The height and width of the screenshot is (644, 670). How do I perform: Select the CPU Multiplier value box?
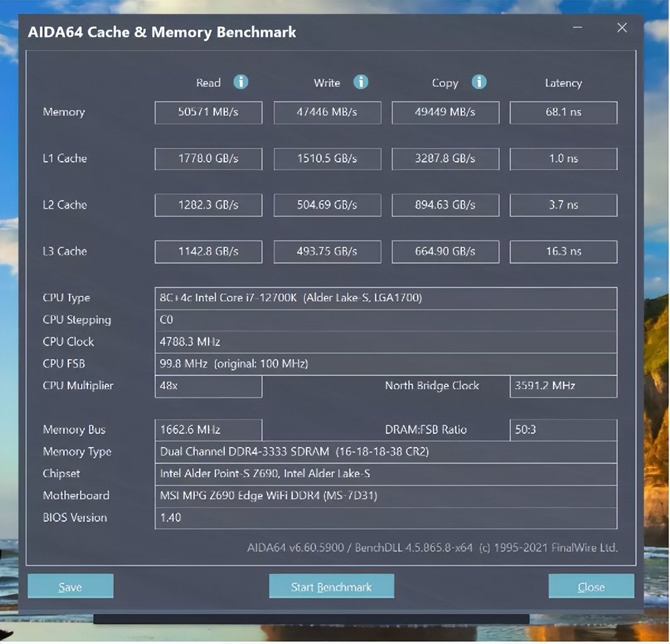pyautogui.click(x=208, y=386)
